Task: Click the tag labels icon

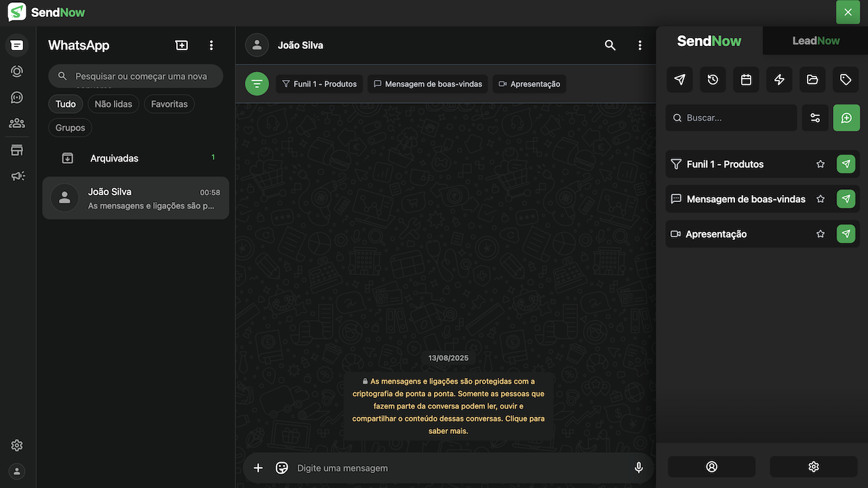Action: 846,80
